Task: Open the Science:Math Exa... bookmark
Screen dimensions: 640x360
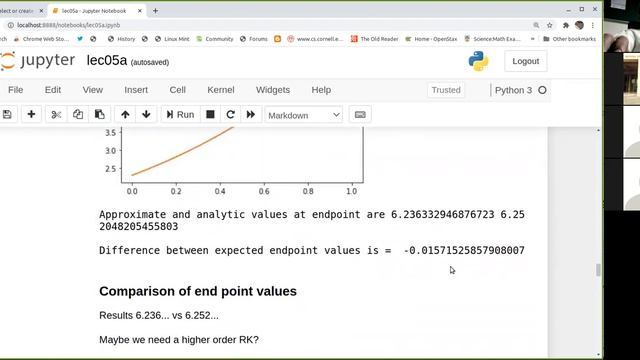Action: click(x=493, y=39)
